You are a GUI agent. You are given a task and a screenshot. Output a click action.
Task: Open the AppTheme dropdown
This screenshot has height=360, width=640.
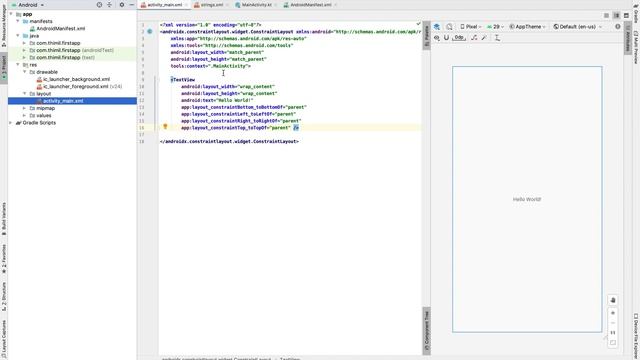point(527,27)
